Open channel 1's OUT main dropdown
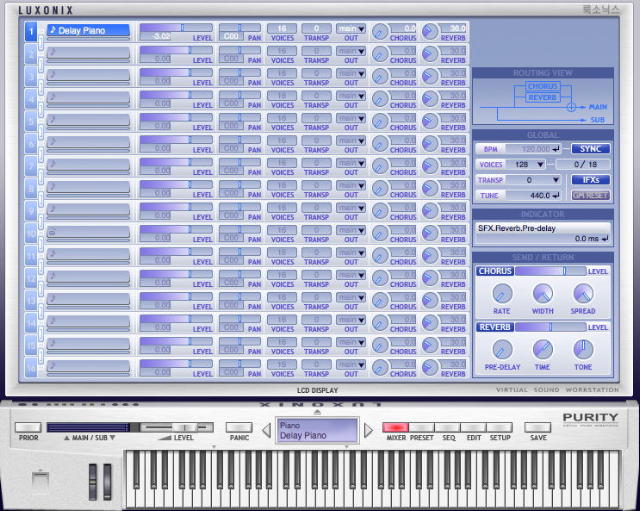The height and width of the screenshot is (511, 640). click(351, 29)
